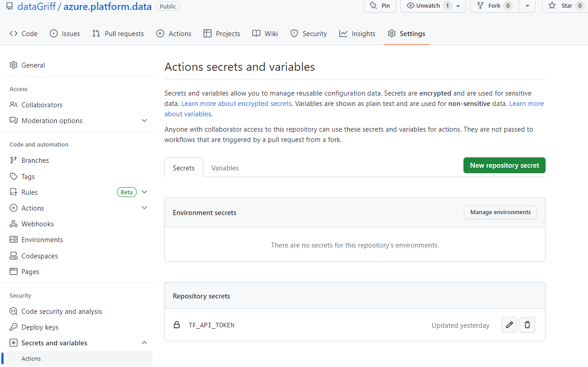
Task: Click the Updated yesterday text
Action: point(460,326)
